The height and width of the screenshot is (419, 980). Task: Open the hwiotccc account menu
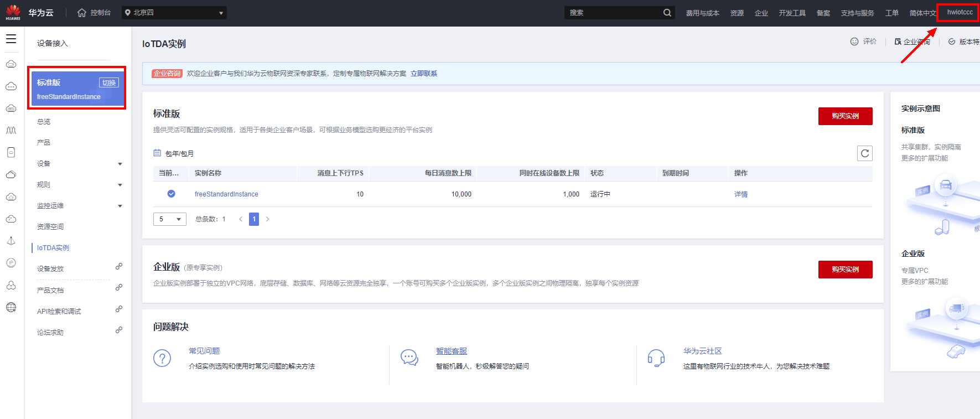tap(960, 12)
